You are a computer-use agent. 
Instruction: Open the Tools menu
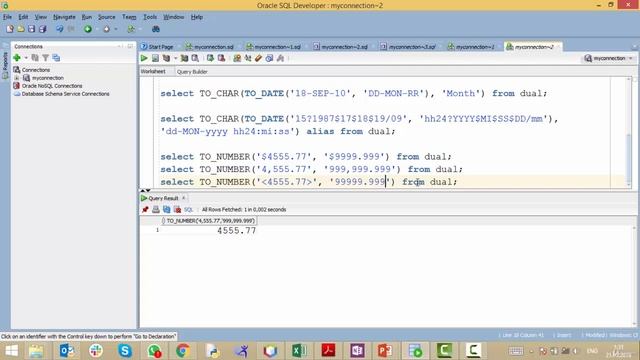[150, 17]
